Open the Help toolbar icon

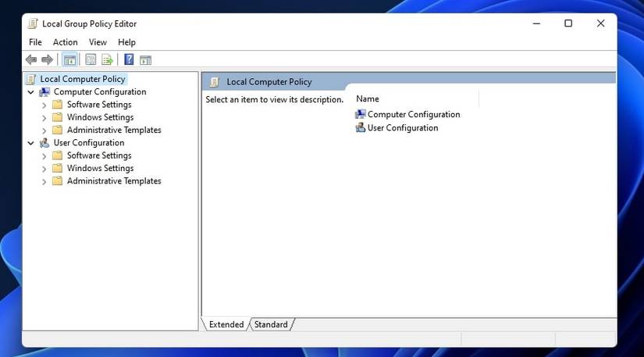click(129, 59)
